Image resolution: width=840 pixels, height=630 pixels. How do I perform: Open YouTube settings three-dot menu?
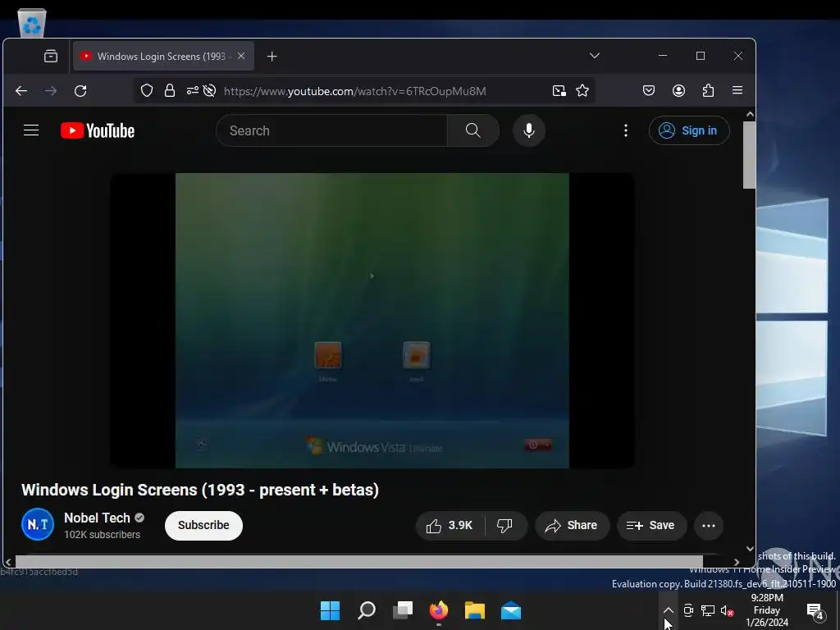pyautogui.click(x=626, y=130)
